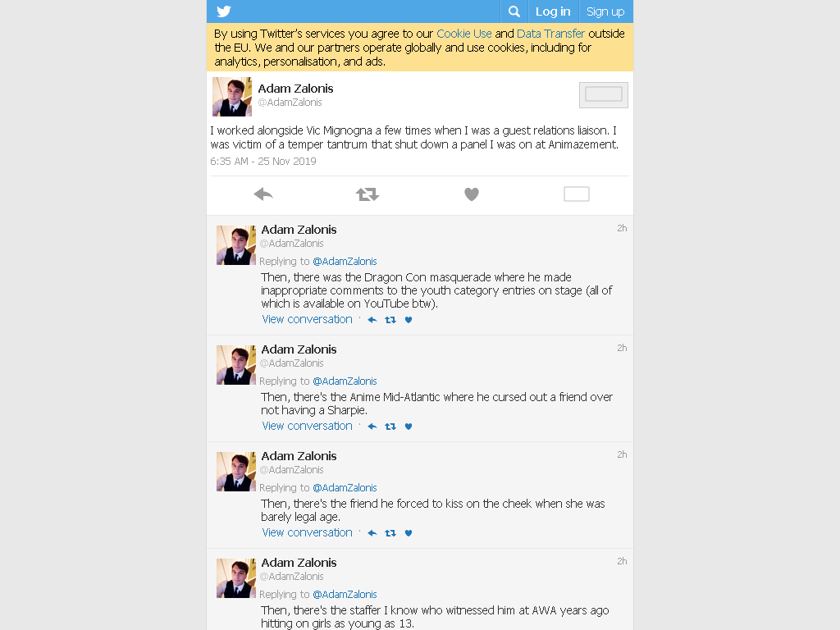
Task: Click the follow button beside Adam Zalonis
Action: (604, 95)
